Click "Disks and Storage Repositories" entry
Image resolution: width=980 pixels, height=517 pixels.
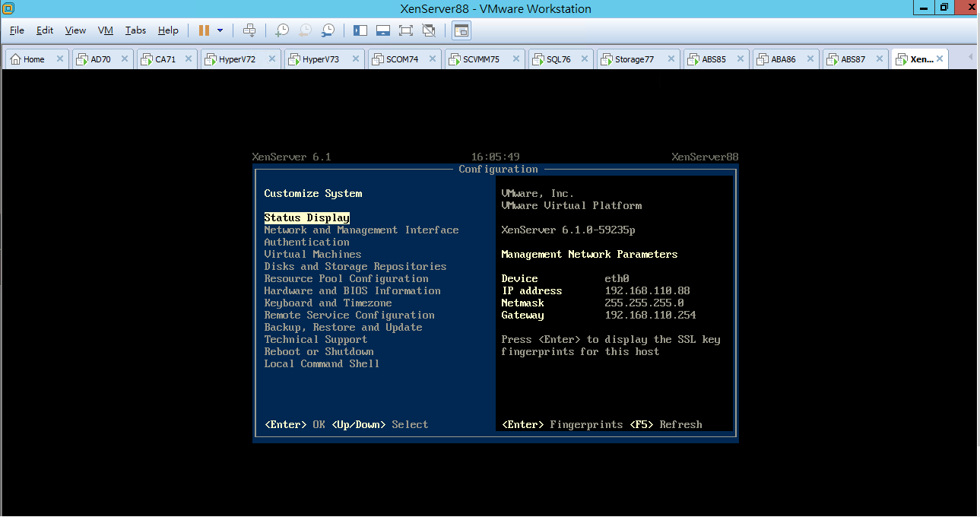tap(356, 267)
